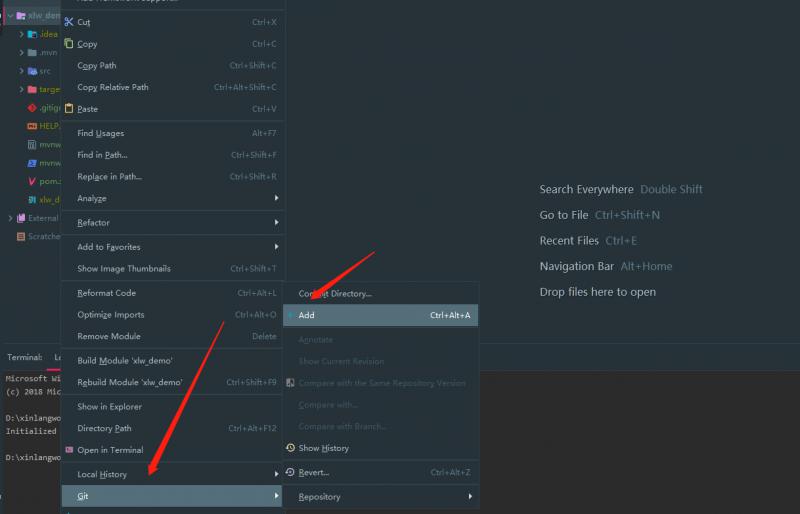Select Show Image Thumbnails menu item
Image resolution: width=800 pixels, height=514 pixels.
171,268
